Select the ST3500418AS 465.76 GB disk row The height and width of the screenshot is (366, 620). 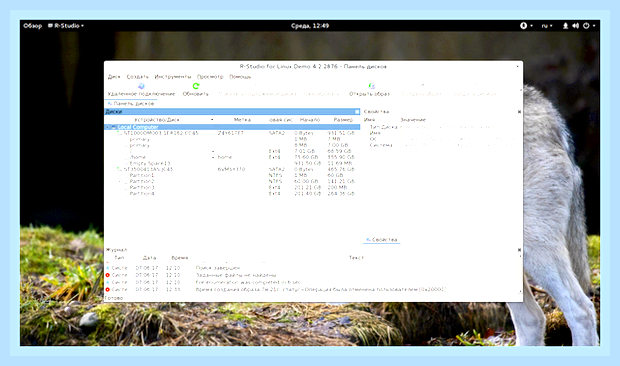232,169
